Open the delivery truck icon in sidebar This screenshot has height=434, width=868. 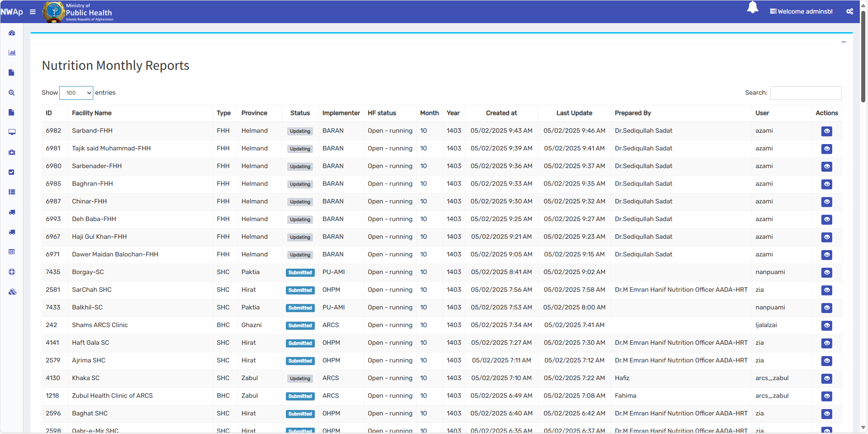tap(12, 212)
